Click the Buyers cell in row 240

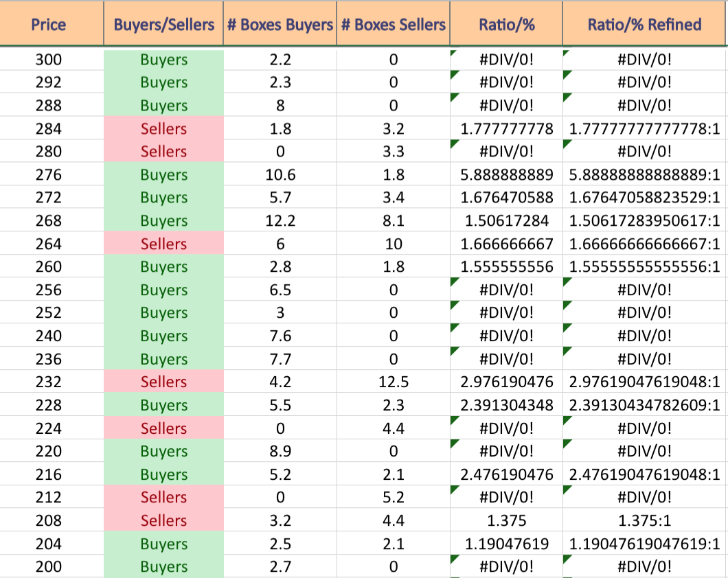pos(164,336)
